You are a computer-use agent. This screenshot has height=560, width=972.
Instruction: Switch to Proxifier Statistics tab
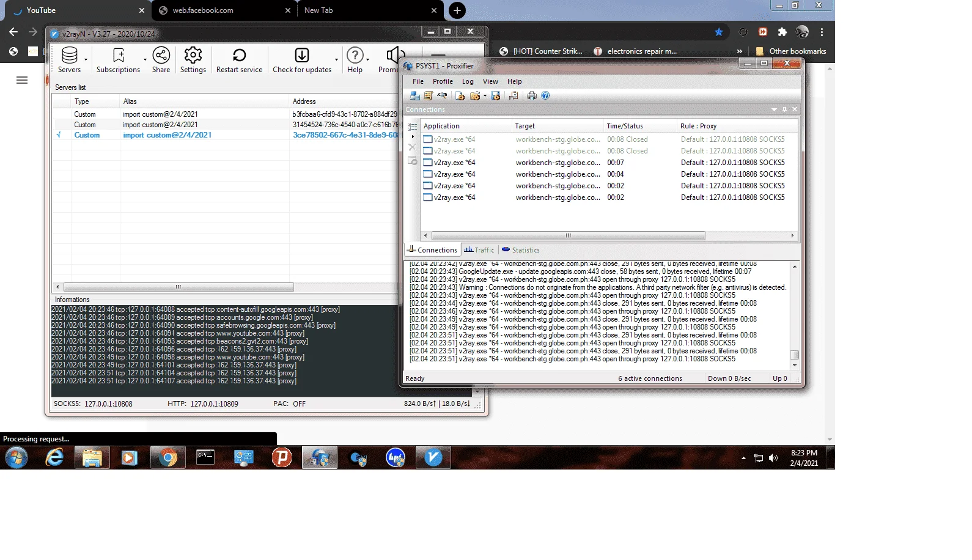tap(521, 250)
